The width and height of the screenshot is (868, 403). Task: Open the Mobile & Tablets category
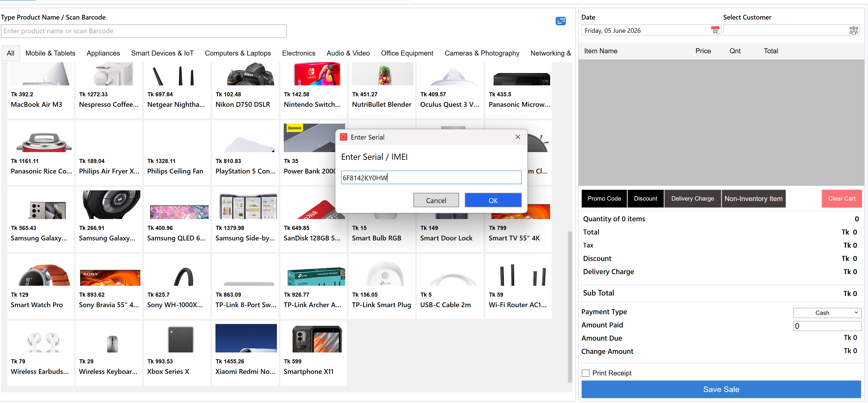pyautogui.click(x=50, y=53)
